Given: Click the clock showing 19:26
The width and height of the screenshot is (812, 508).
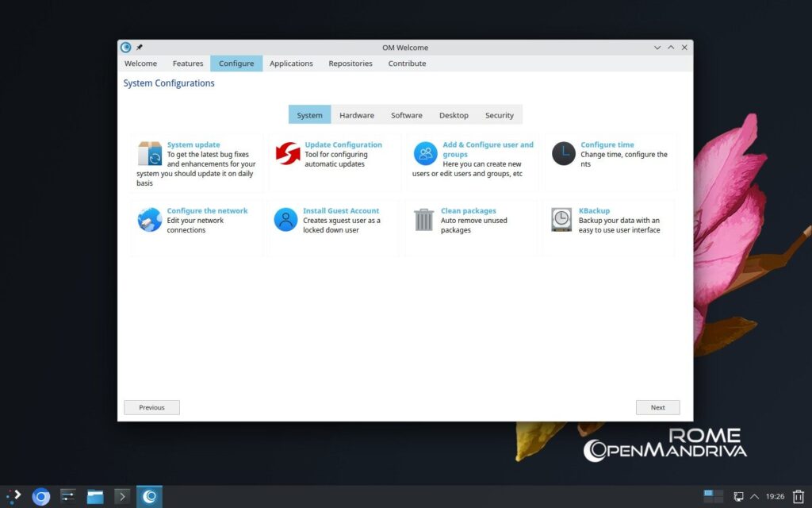Looking at the screenshot, I should click(775, 497).
